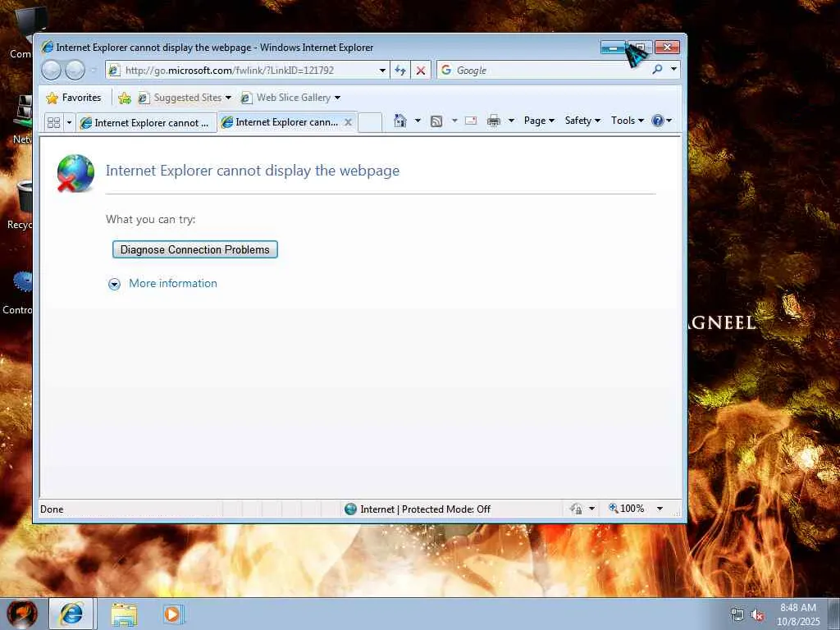
Task: Go back with the Back arrow button
Action: click(52, 71)
